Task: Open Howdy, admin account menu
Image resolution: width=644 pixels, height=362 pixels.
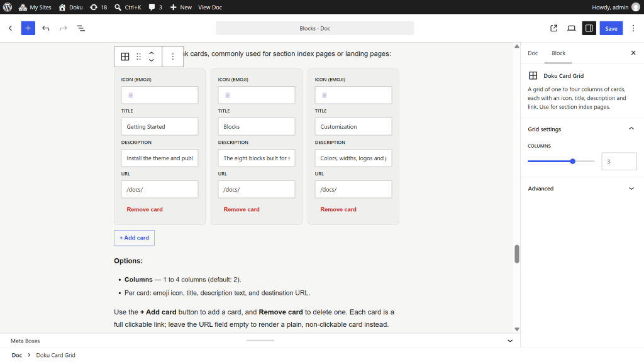Action: [616, 7]
